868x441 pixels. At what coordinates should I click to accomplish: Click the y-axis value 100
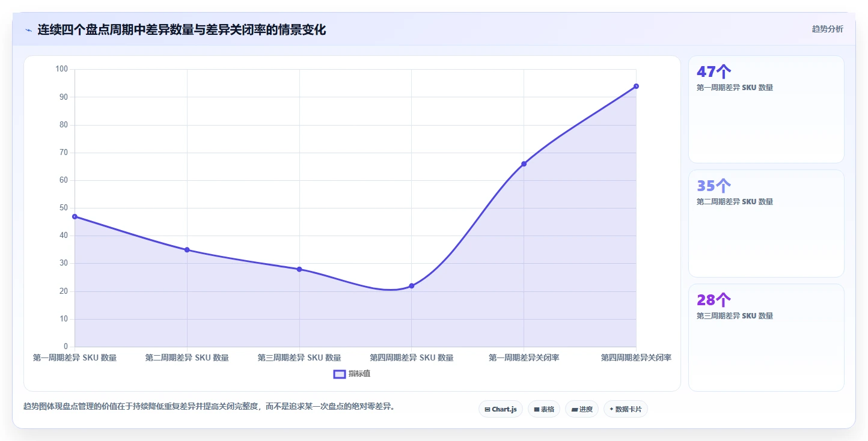coord(62,69)
